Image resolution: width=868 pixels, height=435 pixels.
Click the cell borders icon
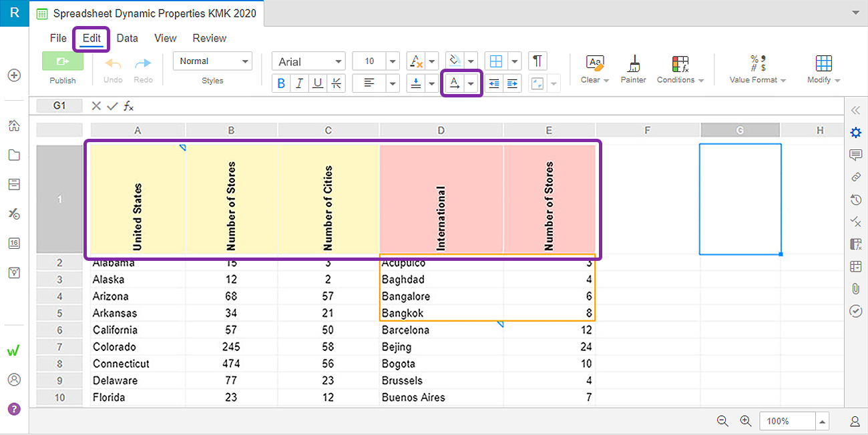(496, 61)
